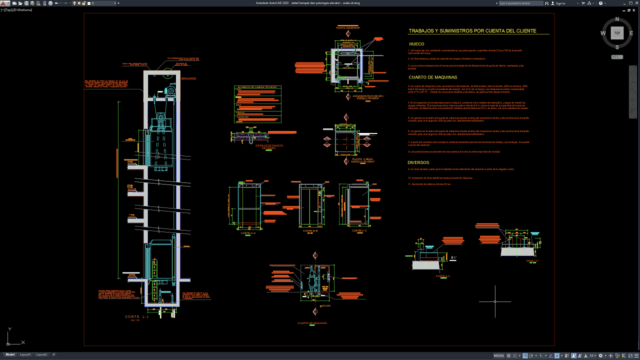Click the navigation bar on right edge
This screenshot has width=640, height=360.
(633, 92)
